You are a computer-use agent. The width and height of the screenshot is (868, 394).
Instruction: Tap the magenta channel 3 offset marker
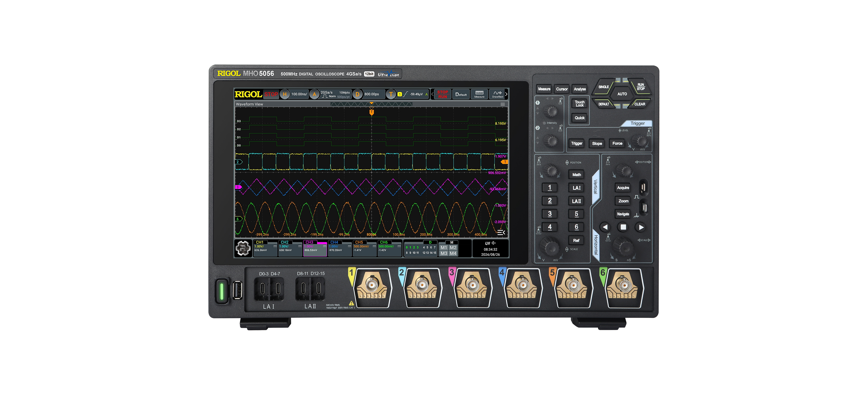(238, 187)
